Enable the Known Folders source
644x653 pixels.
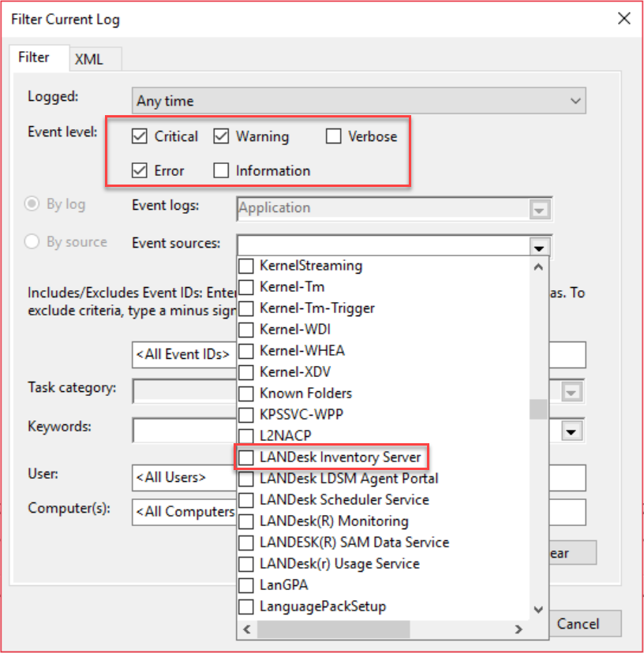pos(245,394)
